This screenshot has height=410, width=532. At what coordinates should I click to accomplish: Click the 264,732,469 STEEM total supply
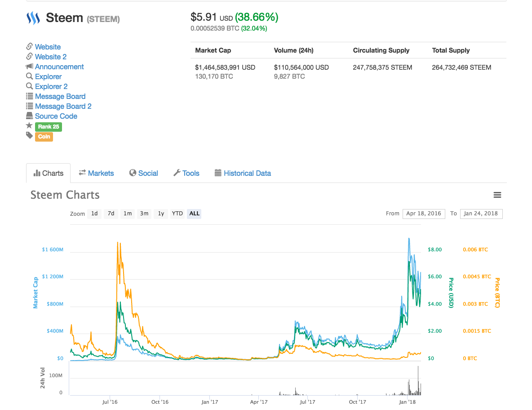coord(461,67)
